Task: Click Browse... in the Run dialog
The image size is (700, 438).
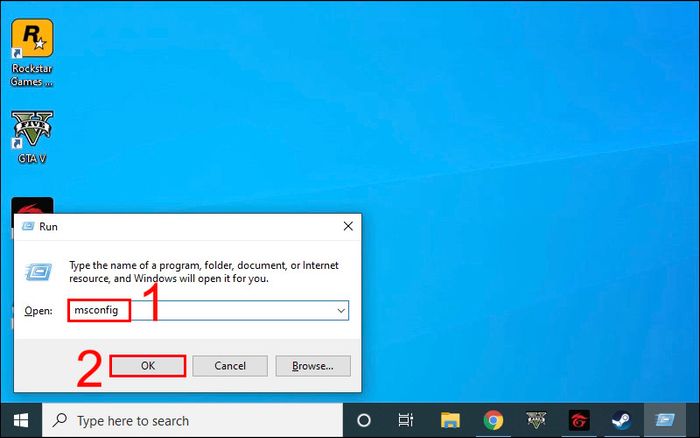Action: pyautogui.click(x=313, y=366)
